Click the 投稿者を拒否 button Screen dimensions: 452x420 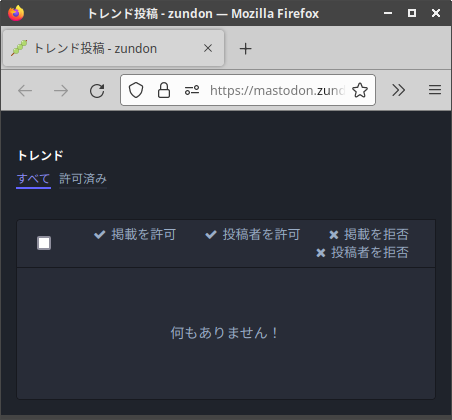tap(362, 252)
